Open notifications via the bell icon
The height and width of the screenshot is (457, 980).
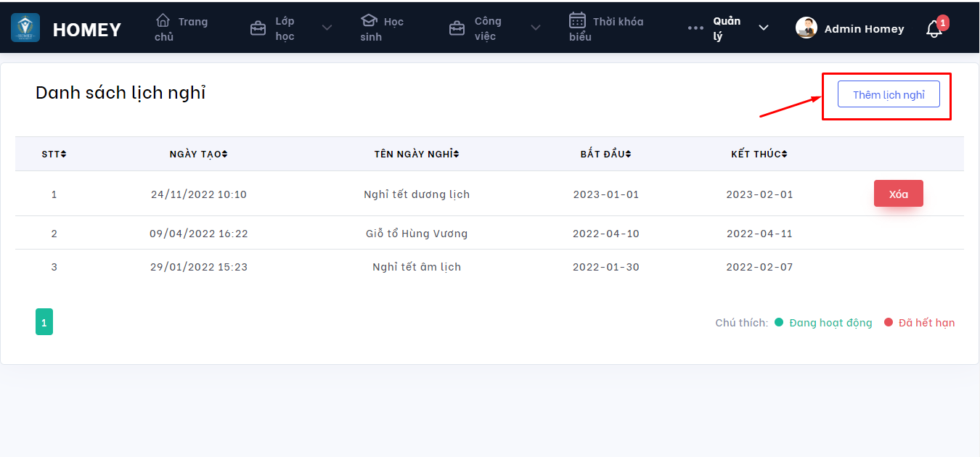934,29
